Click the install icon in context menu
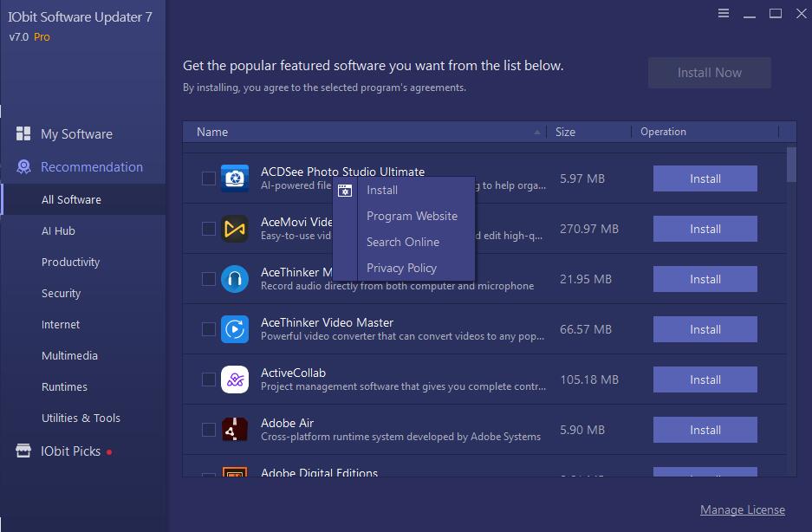 [x=345, y=191]
